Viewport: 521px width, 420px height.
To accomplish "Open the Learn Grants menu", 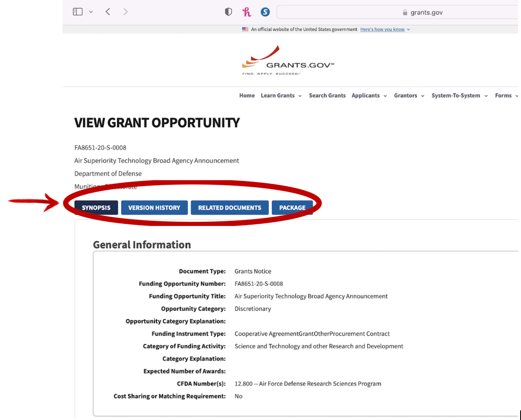I will point(278,95).
